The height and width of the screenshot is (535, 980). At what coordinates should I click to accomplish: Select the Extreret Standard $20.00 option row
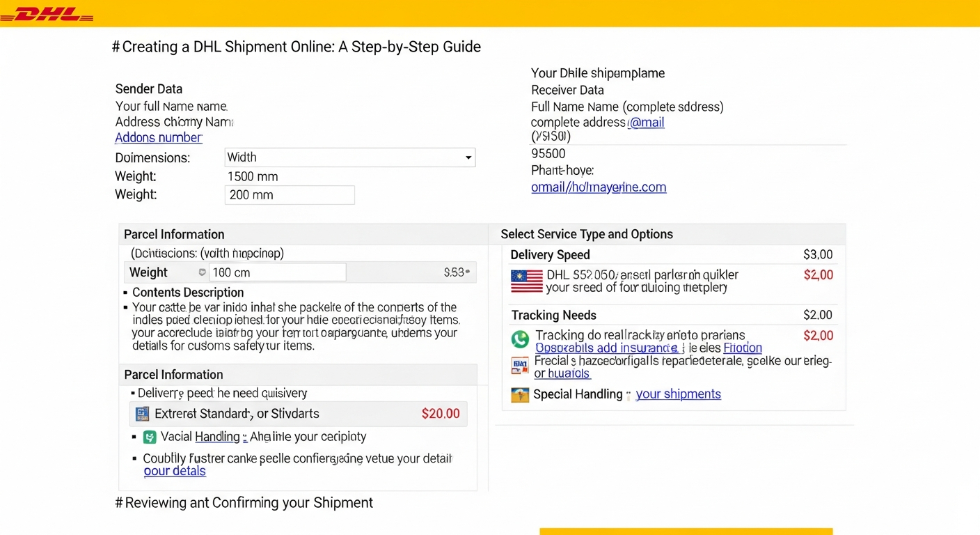point(299,414)
